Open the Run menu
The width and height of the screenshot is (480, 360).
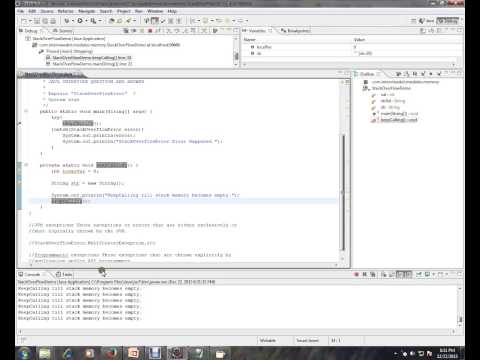click(x=139, y=11)
